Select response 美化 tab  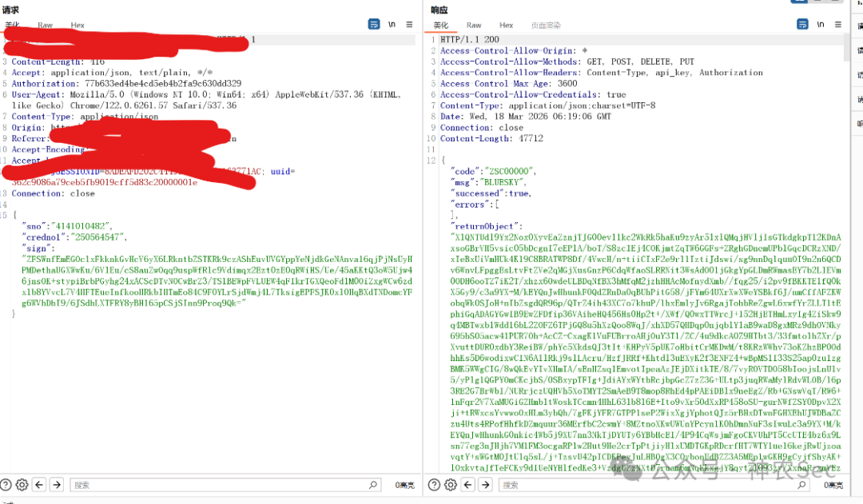(441, 26)
